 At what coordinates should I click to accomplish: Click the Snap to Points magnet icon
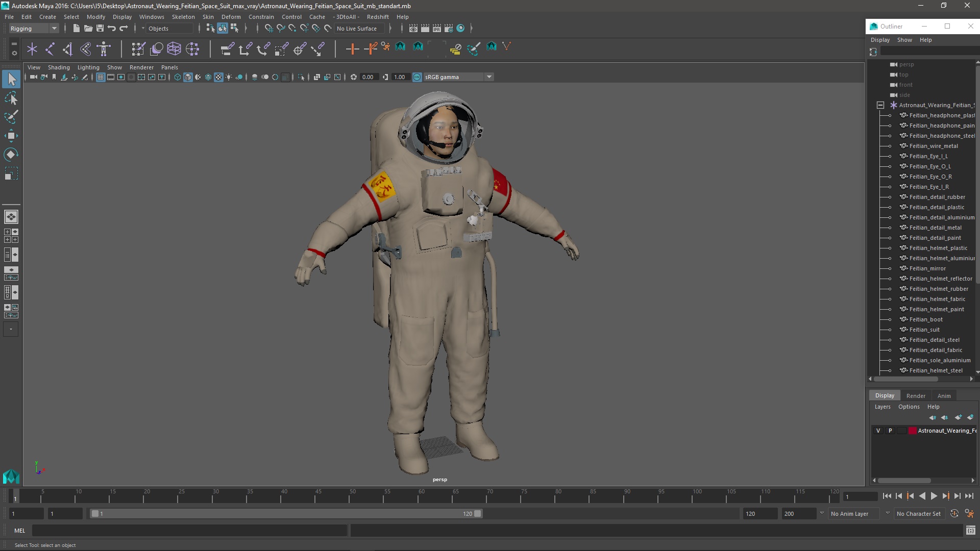(292, 29)
